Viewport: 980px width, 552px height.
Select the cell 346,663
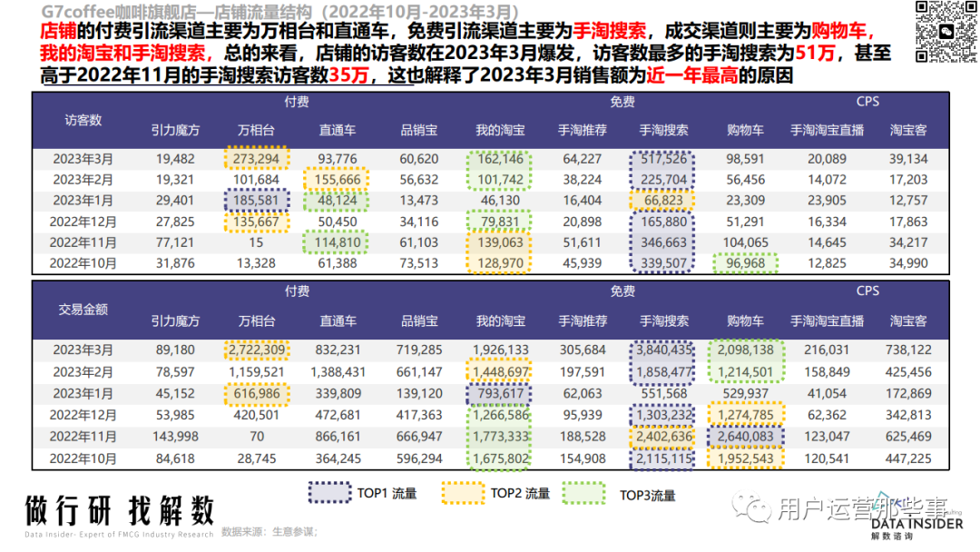tap(663, 242)
